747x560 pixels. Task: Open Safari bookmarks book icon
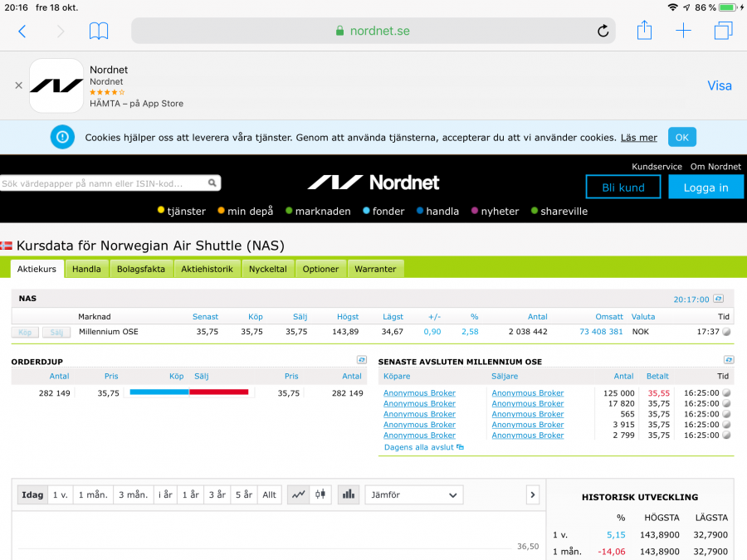tap(99, 32)
